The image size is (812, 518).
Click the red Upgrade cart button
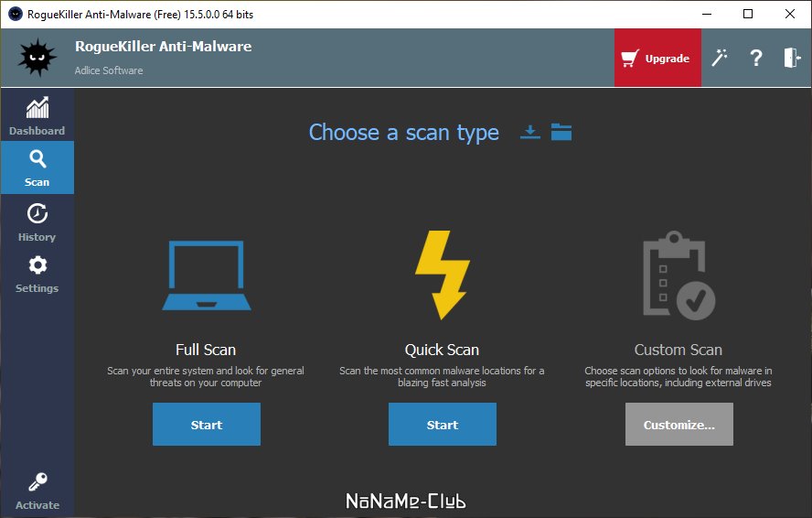point(657,58)
